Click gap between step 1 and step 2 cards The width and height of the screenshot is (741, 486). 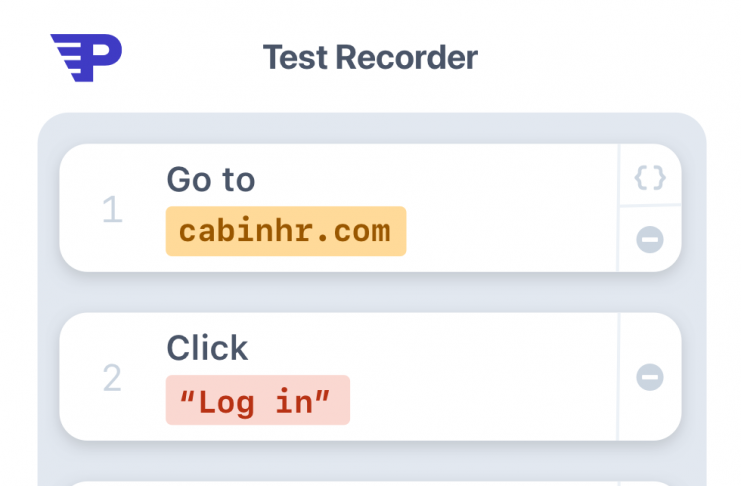point(370,292)
